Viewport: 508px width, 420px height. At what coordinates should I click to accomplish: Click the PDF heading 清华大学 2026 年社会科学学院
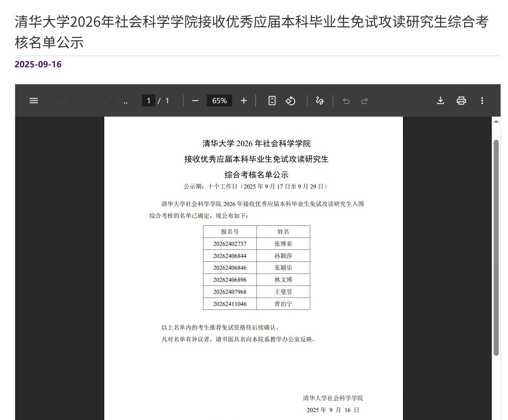click(x=256, y=143)
